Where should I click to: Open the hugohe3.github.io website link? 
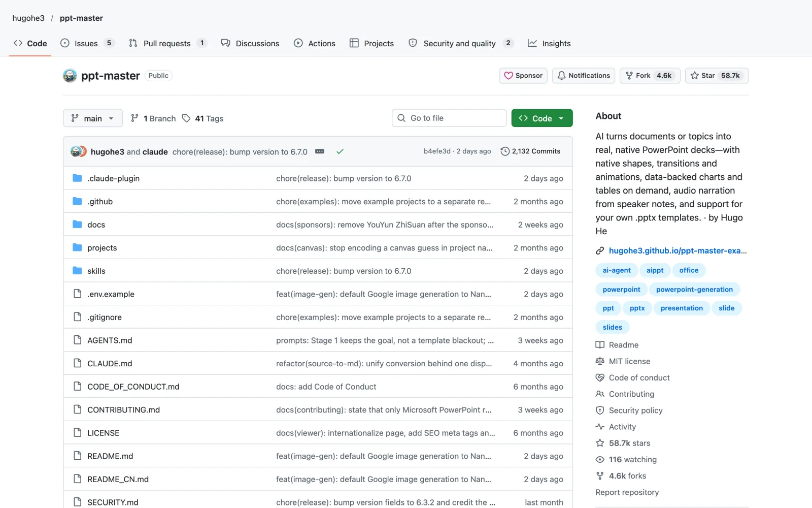[x=678, y=250]
